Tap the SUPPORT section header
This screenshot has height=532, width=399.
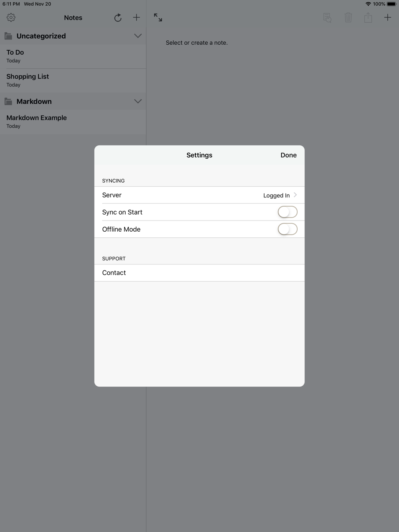[114, 258]
